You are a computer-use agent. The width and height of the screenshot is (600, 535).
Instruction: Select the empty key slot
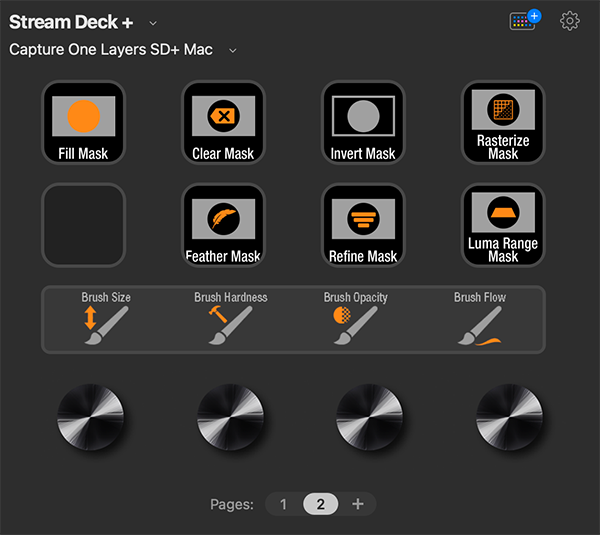83,225
